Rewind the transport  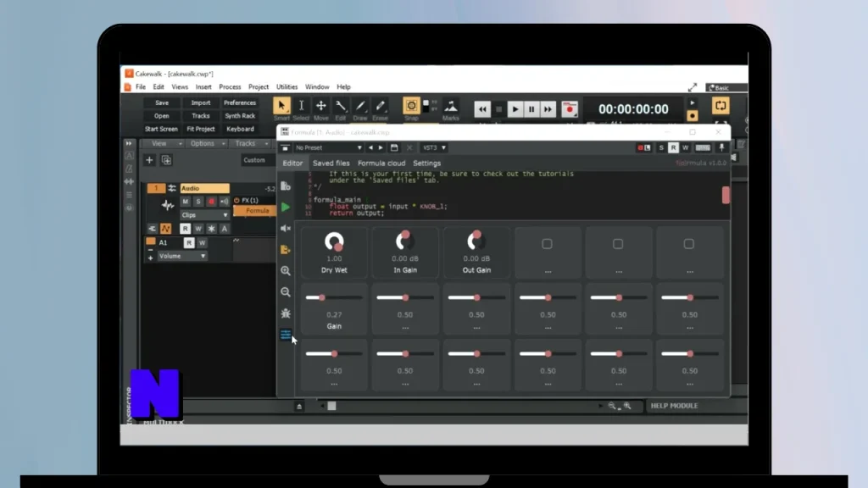(x=482, y=109)
